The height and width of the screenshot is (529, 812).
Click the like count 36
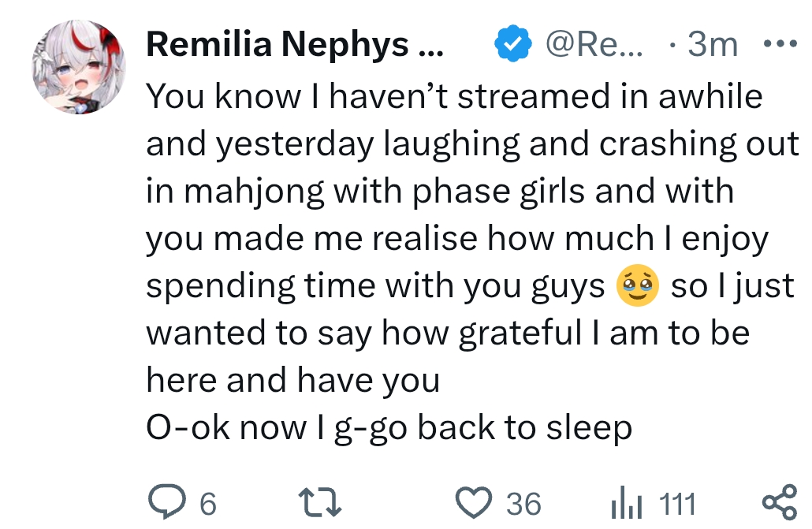click(x=523, y=503)
